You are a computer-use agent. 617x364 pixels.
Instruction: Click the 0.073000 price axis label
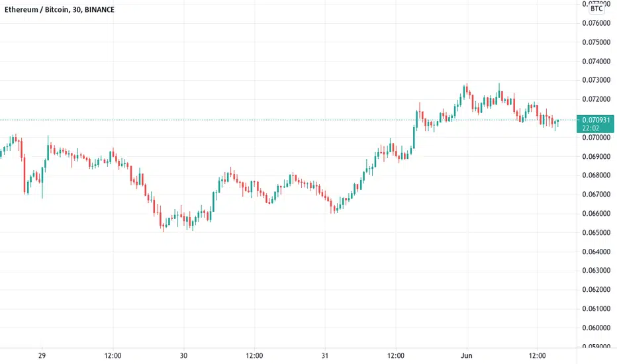coord(596,80)
